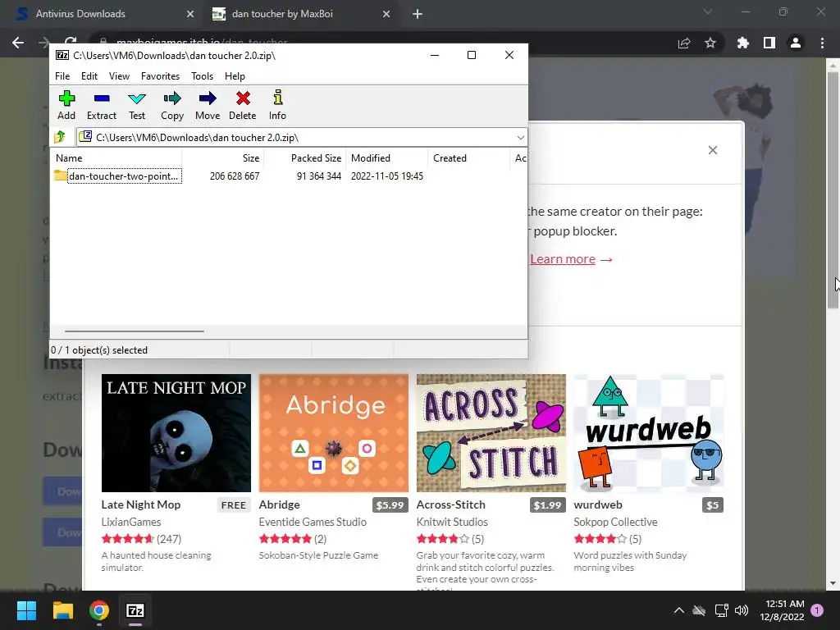Go up one folder level in 7-Zip
Image resolution: width=840 pixels, height=630 pixels.
[59, 138]
